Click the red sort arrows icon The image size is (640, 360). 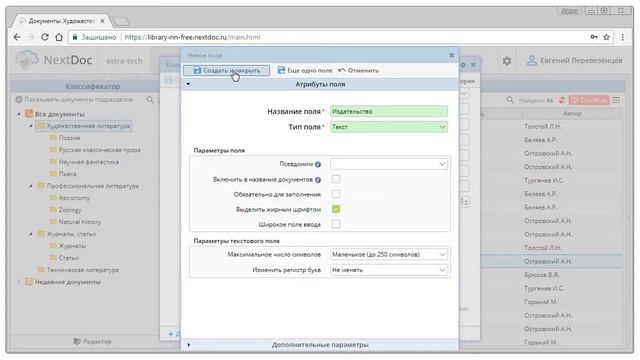point(562,100)
